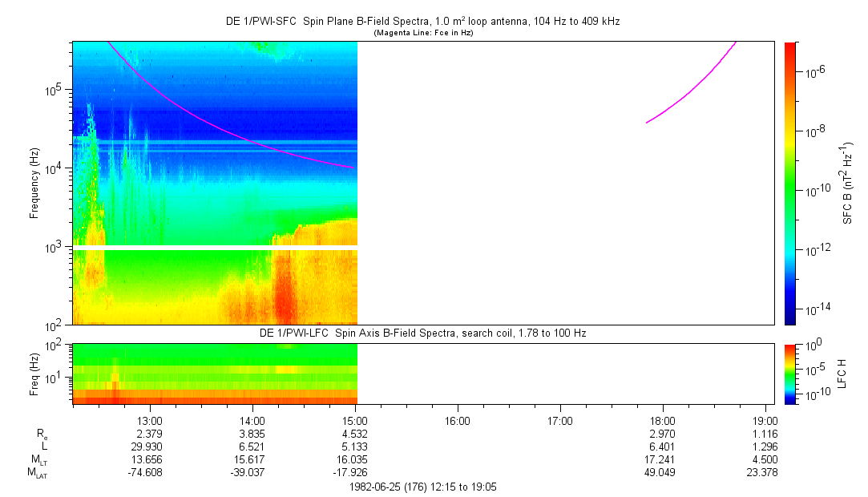This screenshot has height=497, width=868.
Task: Click the Re value 3.835
Action: (x=252, y=434)
